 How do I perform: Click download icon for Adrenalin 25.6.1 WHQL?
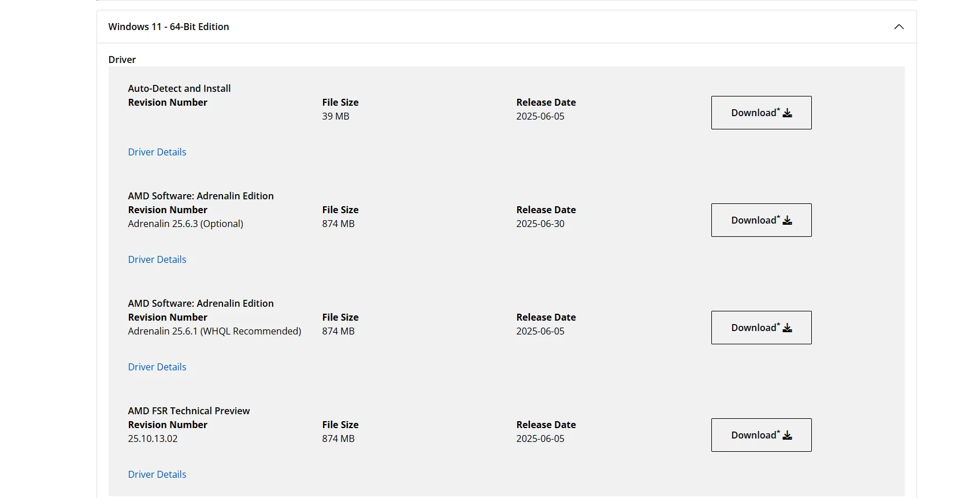(787, 328)
